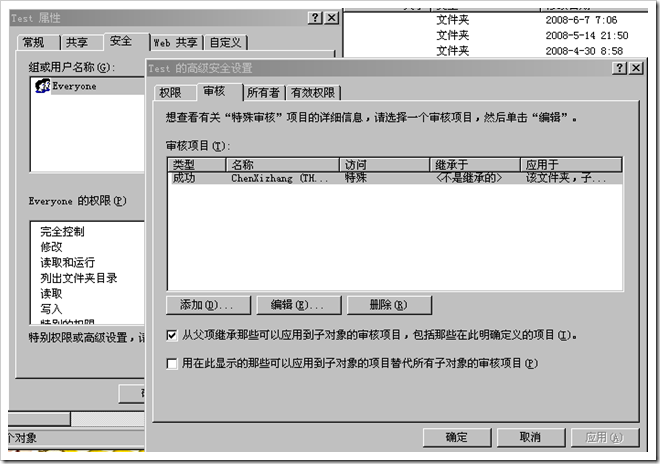Screen dimensions: 660x464
Task: Click 读取和运行 permission row
Action: 68,263
